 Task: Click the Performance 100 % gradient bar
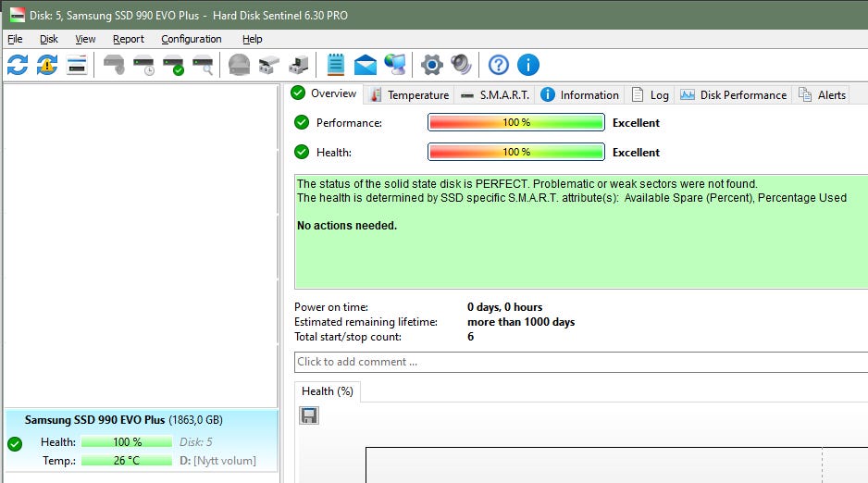[516, 122]
